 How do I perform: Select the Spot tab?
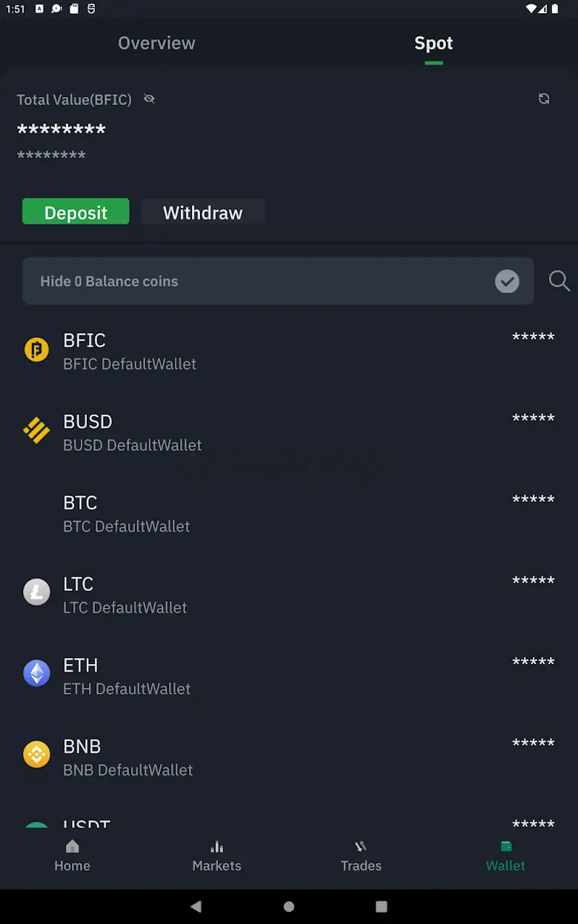coord(433,43)
